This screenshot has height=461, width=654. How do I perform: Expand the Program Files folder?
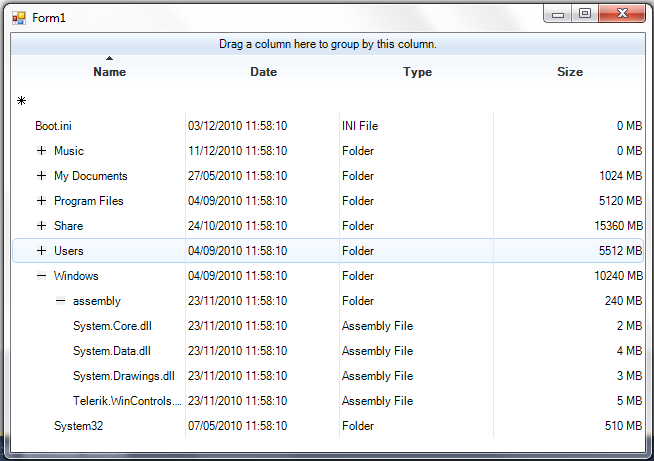tap(41, 201)
